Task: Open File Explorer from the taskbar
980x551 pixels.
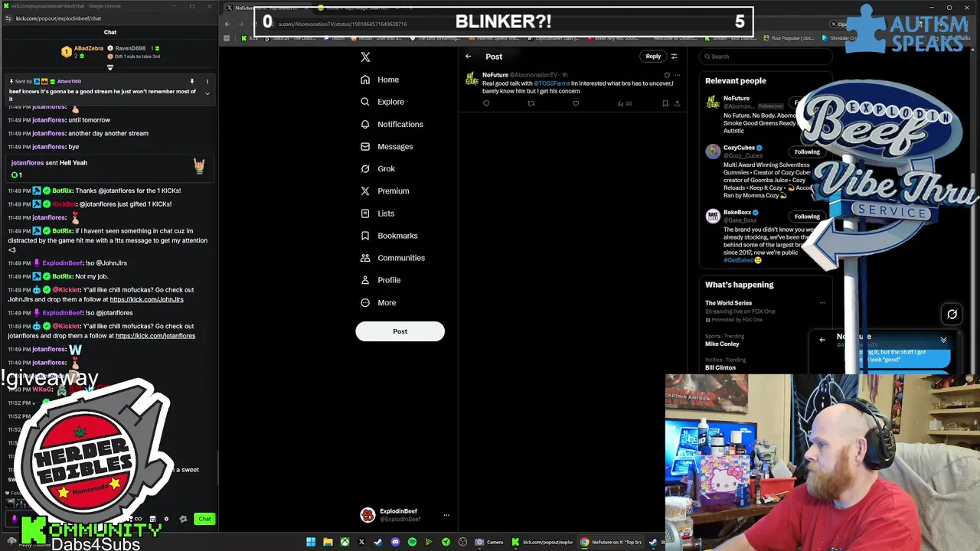Action: [328, 542]
